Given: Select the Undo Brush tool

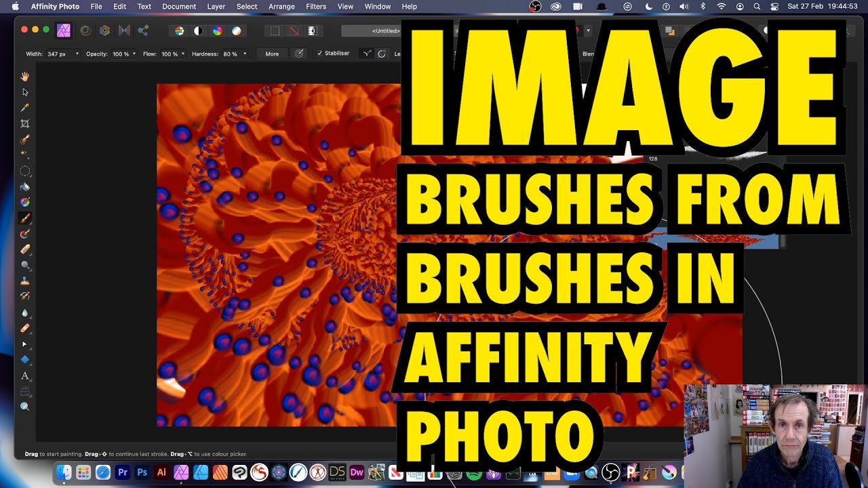Looking at the screenshot, I should 25,296.
